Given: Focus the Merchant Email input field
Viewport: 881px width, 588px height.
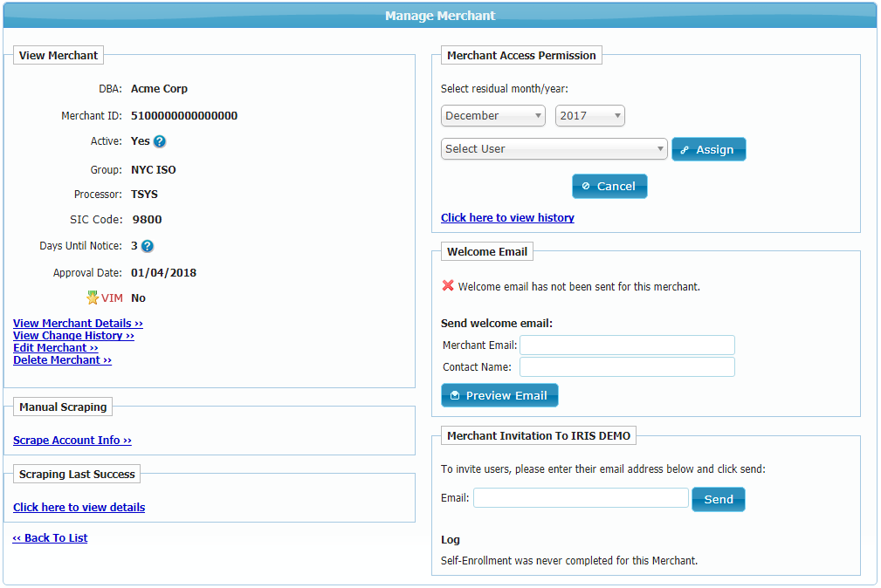Looking at the screenshot, I should pos(627,345).
